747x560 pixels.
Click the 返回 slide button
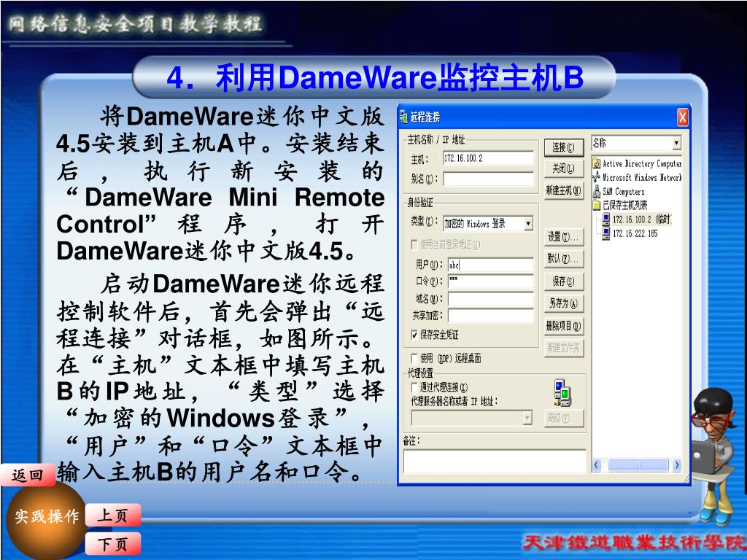[28, 475]
